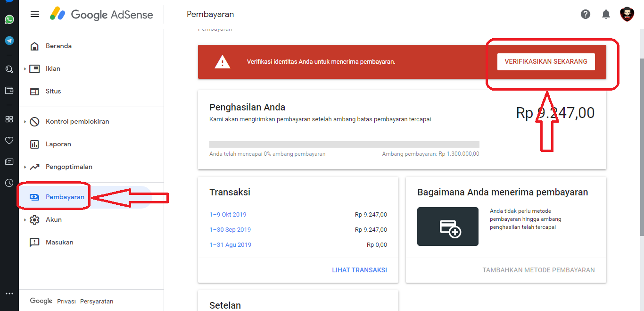The image size is (644, 311).
Task: Go to Beranda in the navigation
Action: coord(58,46)
